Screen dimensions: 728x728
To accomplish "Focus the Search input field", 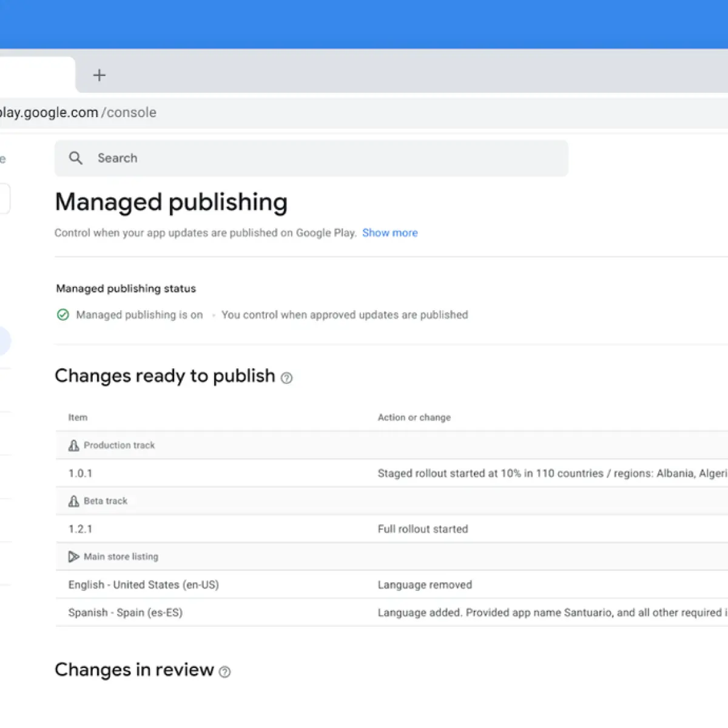I will (x=311, y=158).
